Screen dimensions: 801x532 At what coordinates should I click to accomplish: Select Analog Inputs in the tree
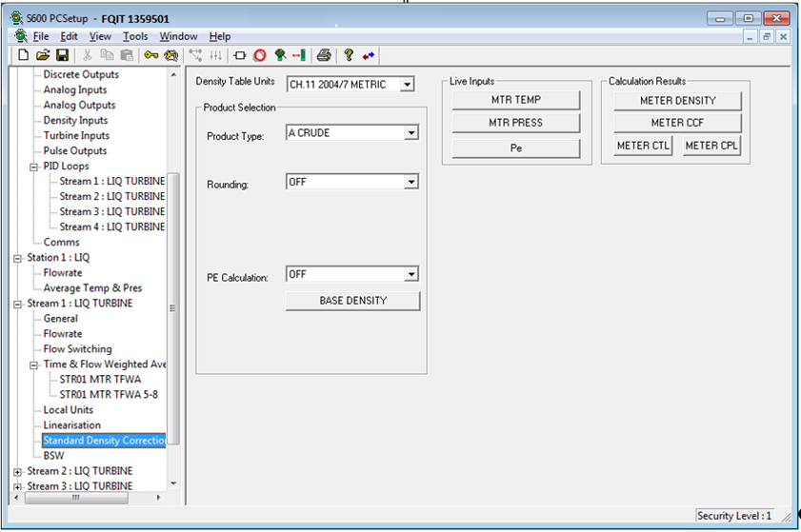click(x=75, y=89)
